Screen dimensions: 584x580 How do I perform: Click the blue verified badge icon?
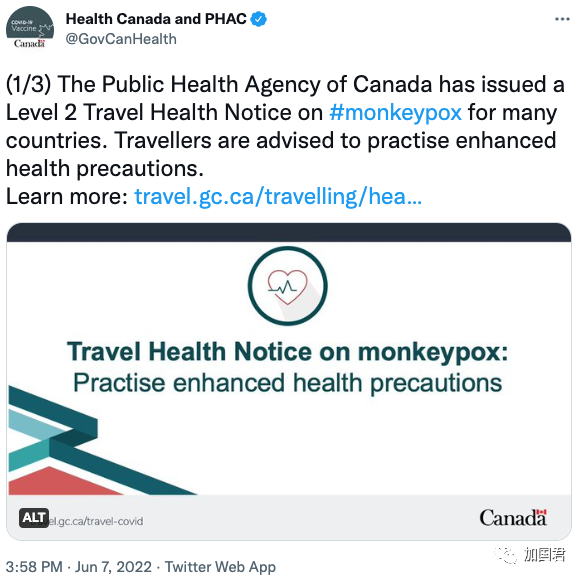tap(258, 19)
